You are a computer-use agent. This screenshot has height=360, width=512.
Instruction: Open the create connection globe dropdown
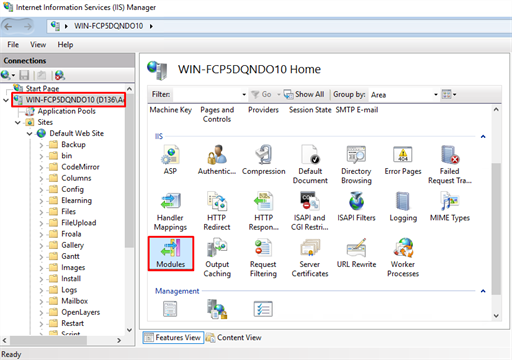8,75
